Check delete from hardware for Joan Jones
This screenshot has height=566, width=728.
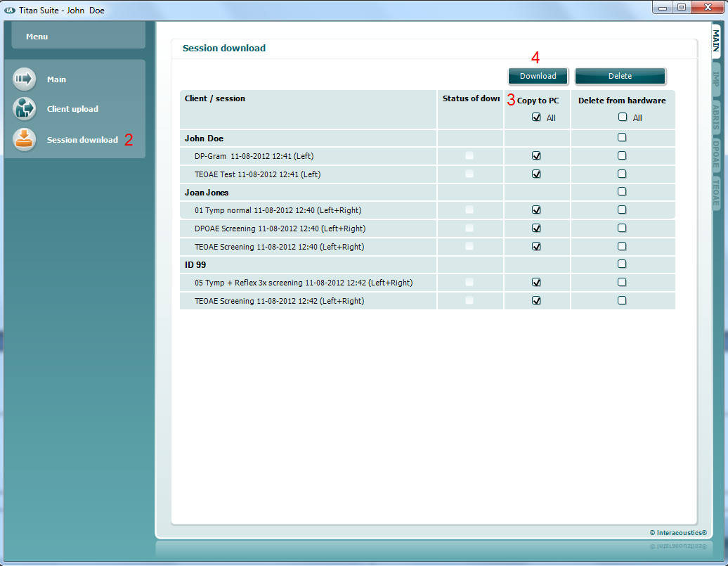pyautogui.click(x=622, y=191)
